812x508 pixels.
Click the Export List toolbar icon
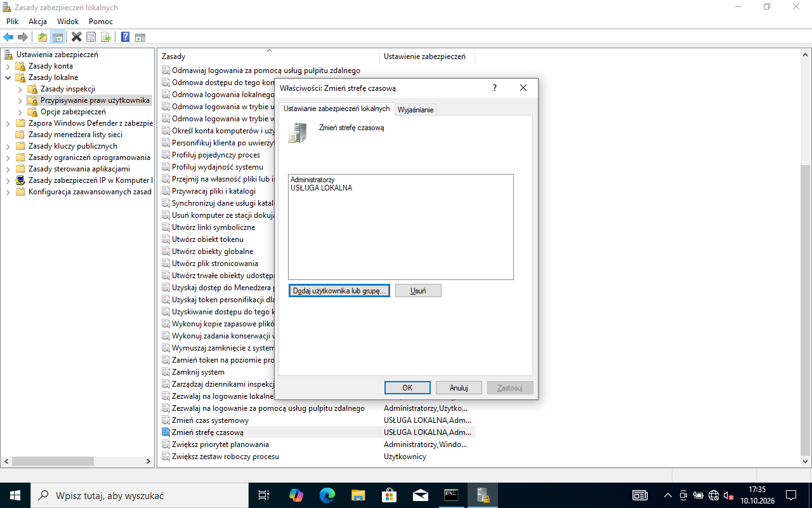tap(106, 37)
